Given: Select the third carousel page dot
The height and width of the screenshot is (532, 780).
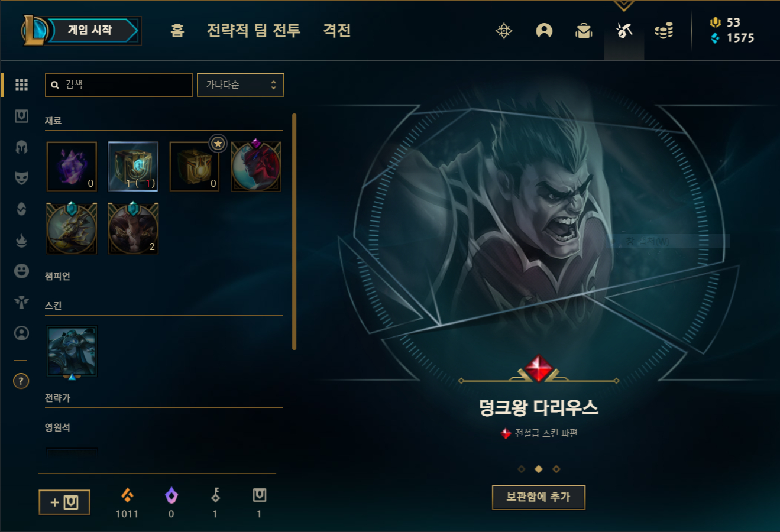Looking at the screenshot, I should [x=556, y=469].
